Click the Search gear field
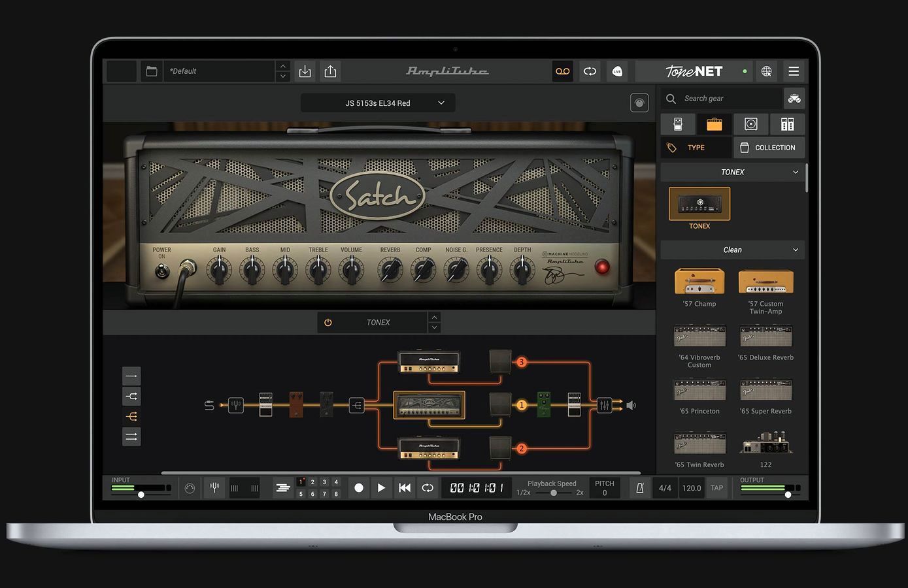 (x=722, y=99)
